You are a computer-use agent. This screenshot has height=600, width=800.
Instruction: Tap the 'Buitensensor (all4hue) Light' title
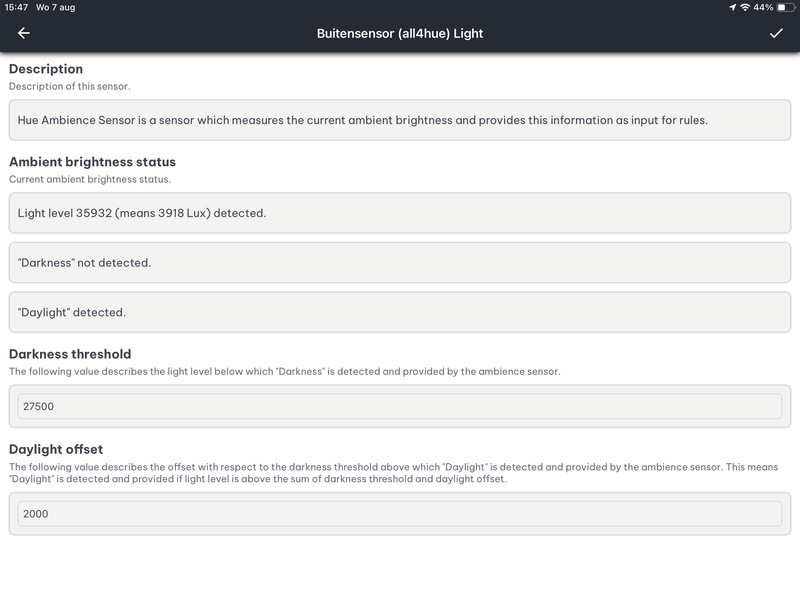400,33
